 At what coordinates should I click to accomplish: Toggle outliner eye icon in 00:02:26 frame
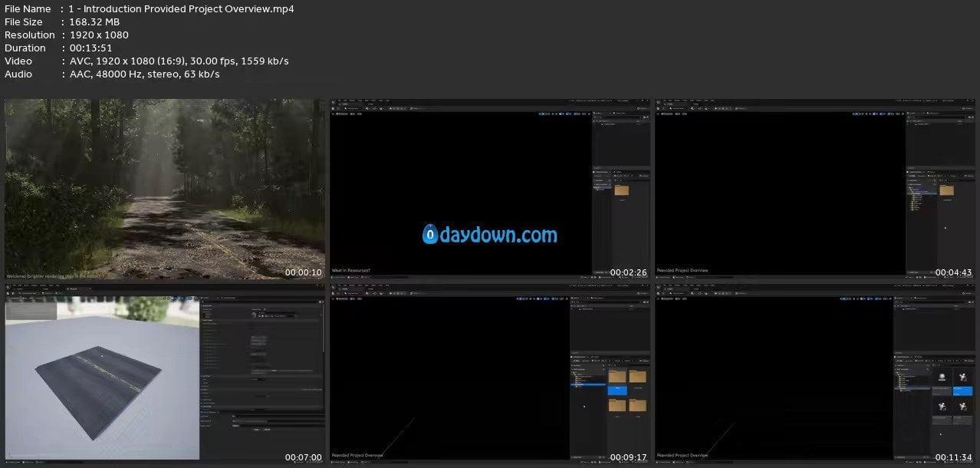[596, 123]
